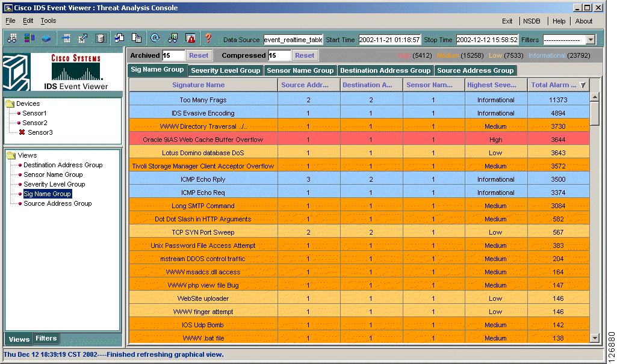The image size is (617, 364).
Task: Click the Highest Seve... column header
Action: tap(496, 85)
